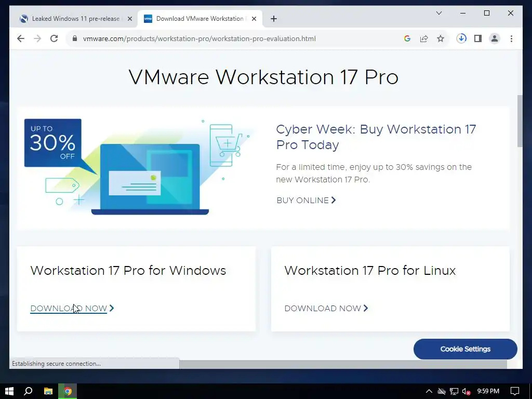The image size is (532, 399).
Task: Open the downloads indicator
Action: point(461,38)
